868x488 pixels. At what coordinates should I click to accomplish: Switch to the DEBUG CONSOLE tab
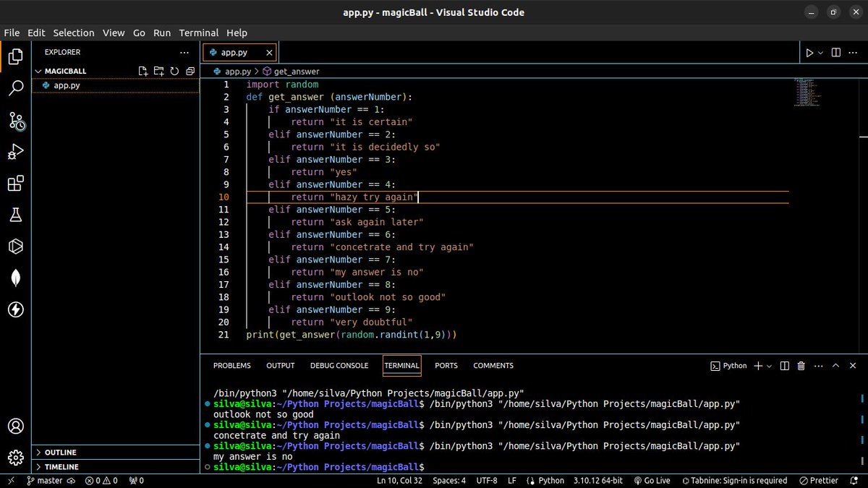339,366
